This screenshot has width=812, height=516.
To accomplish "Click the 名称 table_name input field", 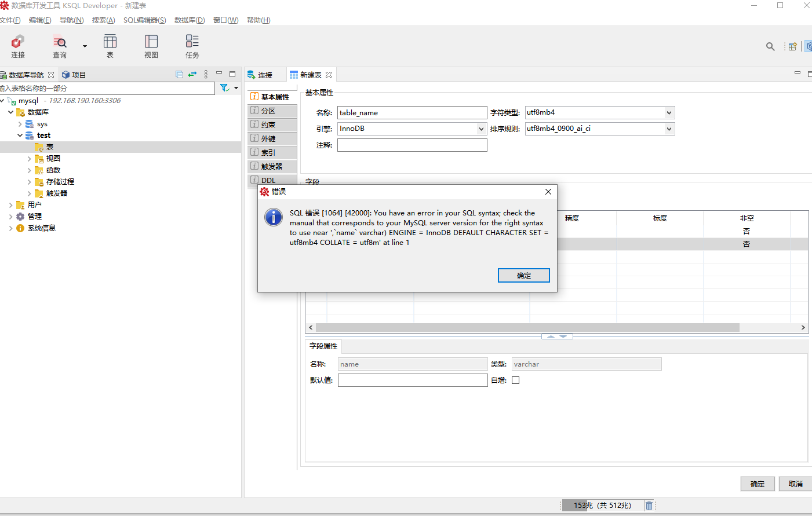I will coord(412,113).
